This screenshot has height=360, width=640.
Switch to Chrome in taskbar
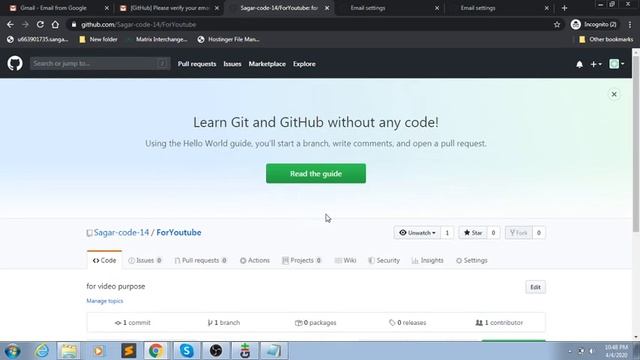point(156,351)
